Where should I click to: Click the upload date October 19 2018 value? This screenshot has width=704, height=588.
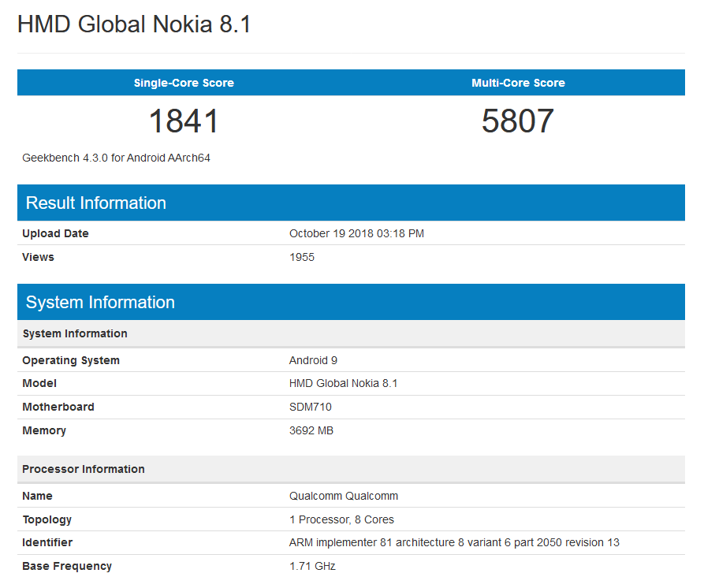click(x=357, y=233)
